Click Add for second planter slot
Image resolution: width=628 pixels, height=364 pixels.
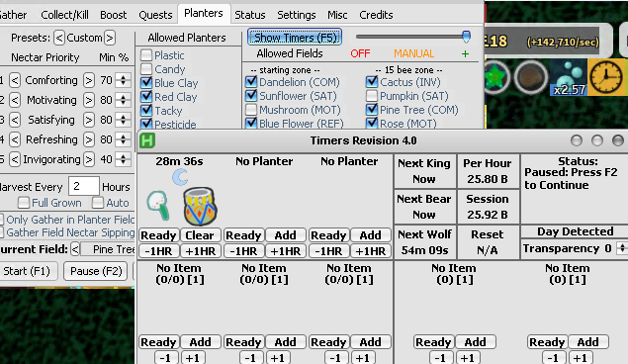point(285,235)
